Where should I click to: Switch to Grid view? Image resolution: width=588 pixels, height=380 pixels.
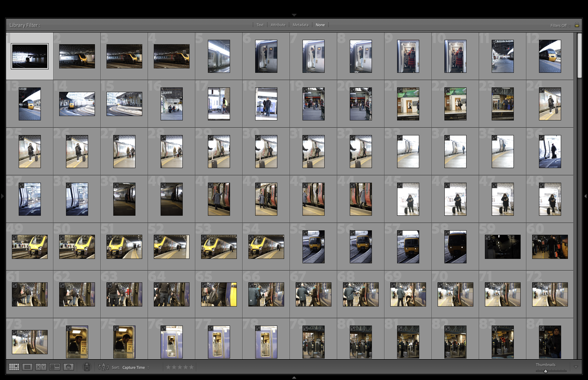pos(14,367)
